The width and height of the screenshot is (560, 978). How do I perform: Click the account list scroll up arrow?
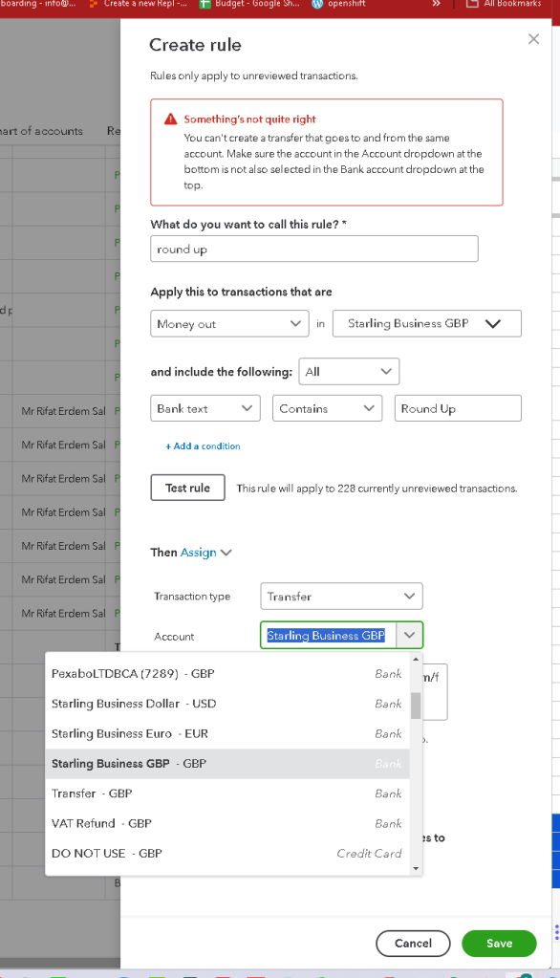(416, 659)
